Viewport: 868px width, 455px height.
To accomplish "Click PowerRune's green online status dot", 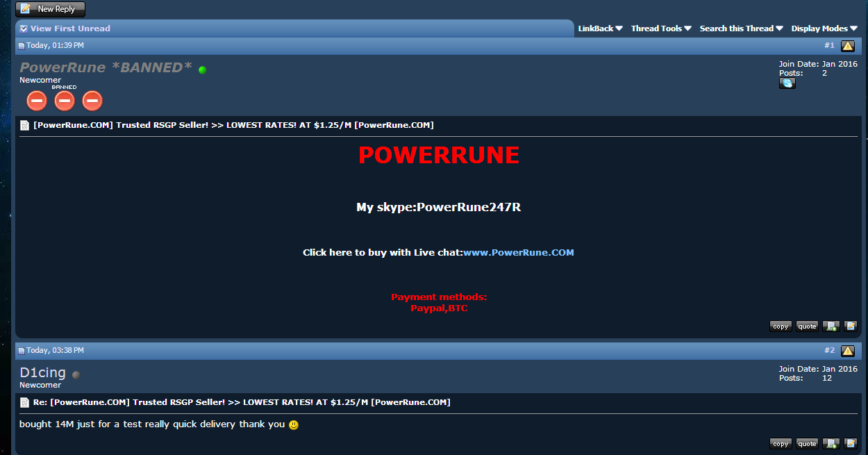I will point(202,70).
